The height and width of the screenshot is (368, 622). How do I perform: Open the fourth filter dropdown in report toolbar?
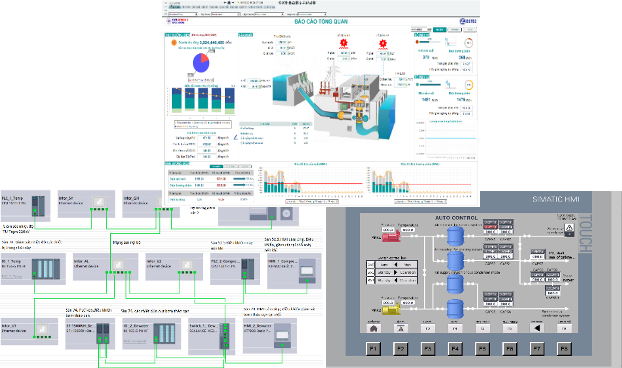(312, 14)
